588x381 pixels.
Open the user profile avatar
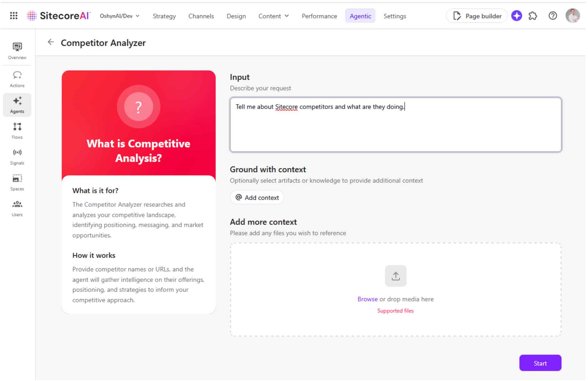click(x=572, y=16)
